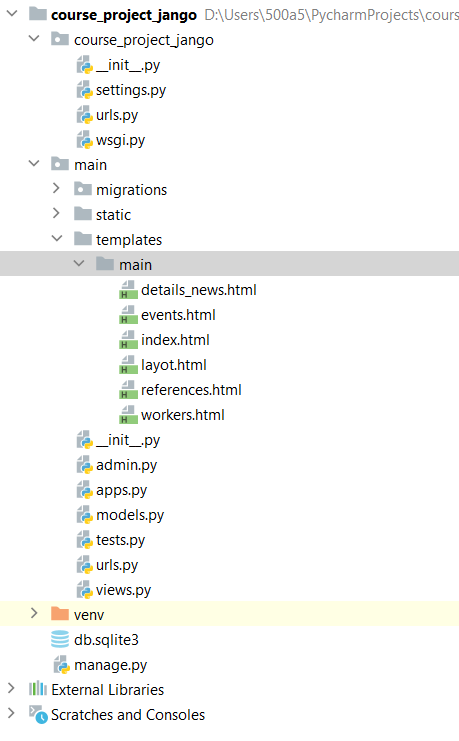
Task: Select urls.py above views.py
Action: click(117, 565)
